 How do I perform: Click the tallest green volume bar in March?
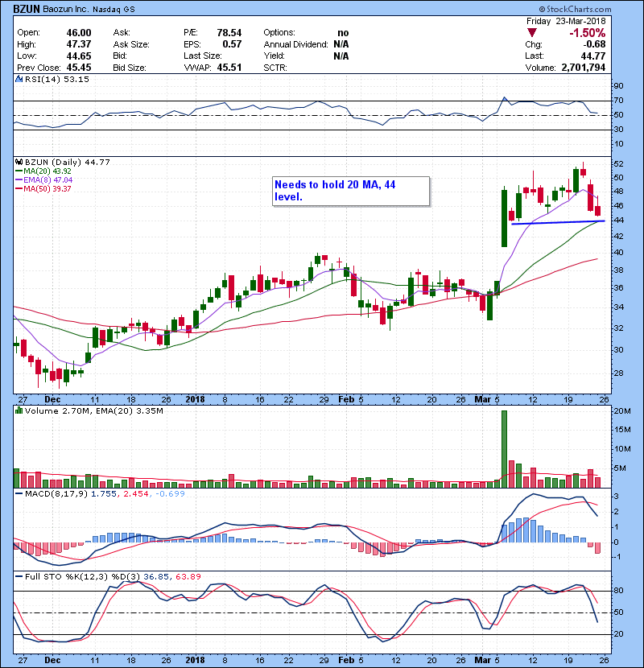coord(505,448)
